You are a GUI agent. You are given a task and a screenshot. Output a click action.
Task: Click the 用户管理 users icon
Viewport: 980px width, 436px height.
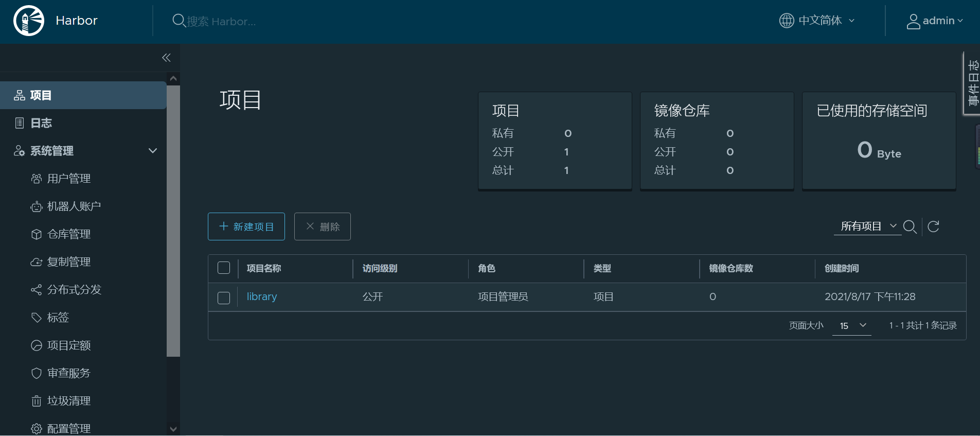pos(37,179)
